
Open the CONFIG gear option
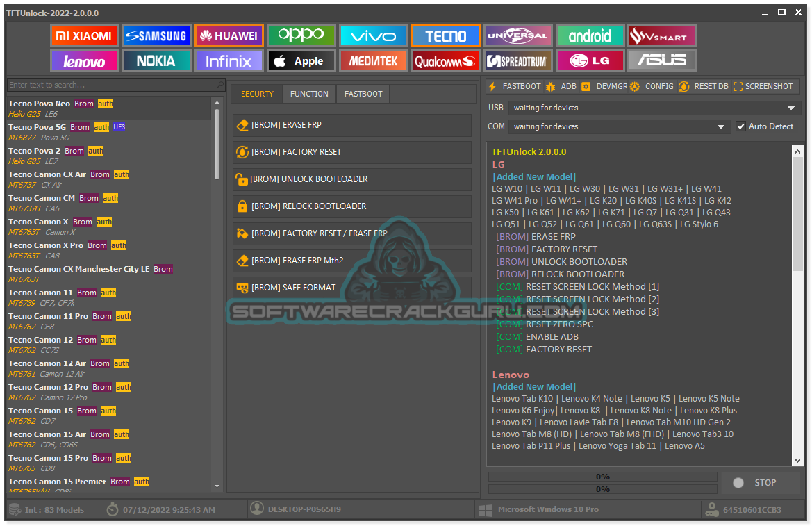[x=652, y=86]
